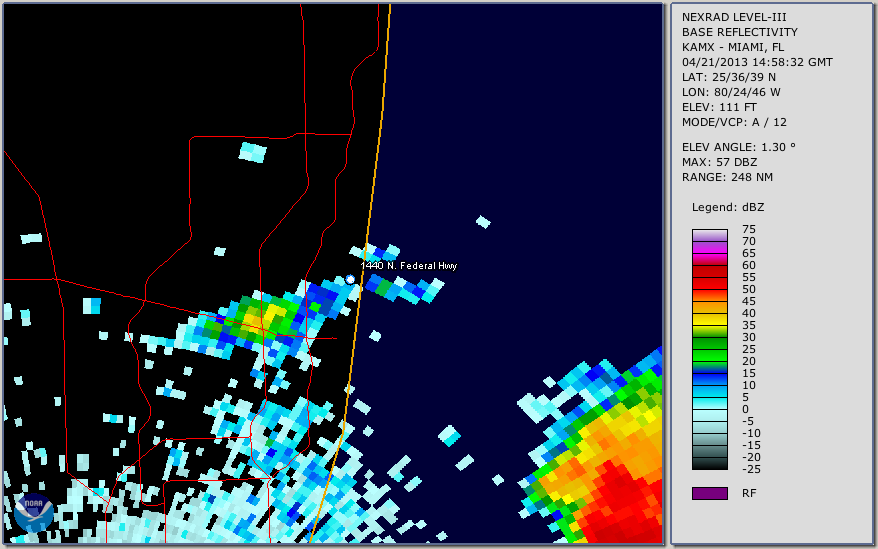The width and height of the screenshot is (878, 549).
Task: Click the purple RF legend swatch
Action: point(710,493)
